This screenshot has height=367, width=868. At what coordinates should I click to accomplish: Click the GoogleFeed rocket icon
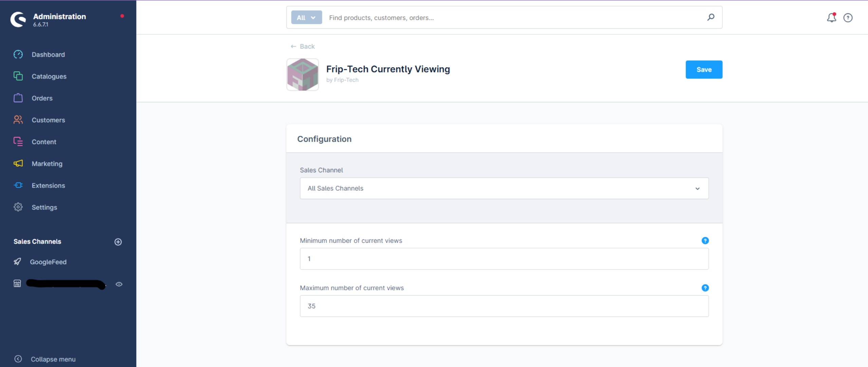coord(17,262)
